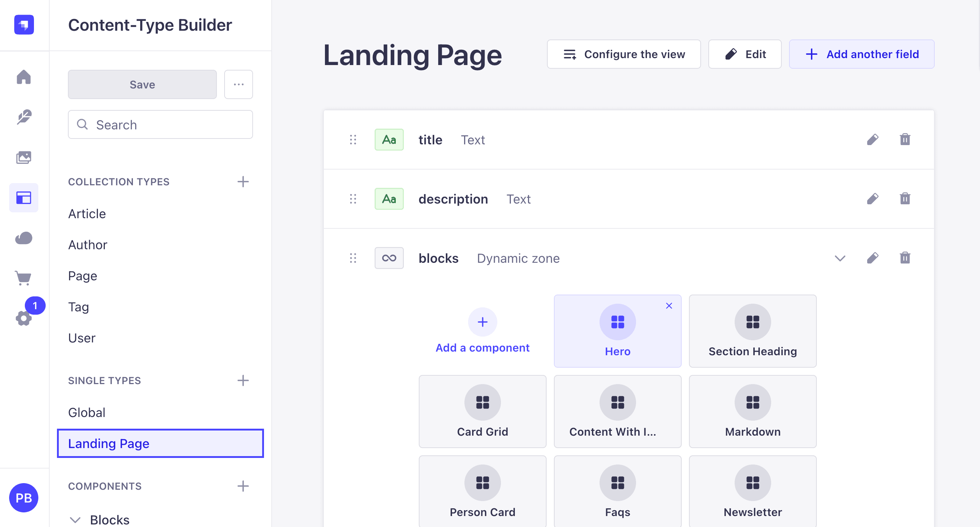
Task: Open the Home dashboard icon
Action: pyautogui.click(x=24, y=77)
